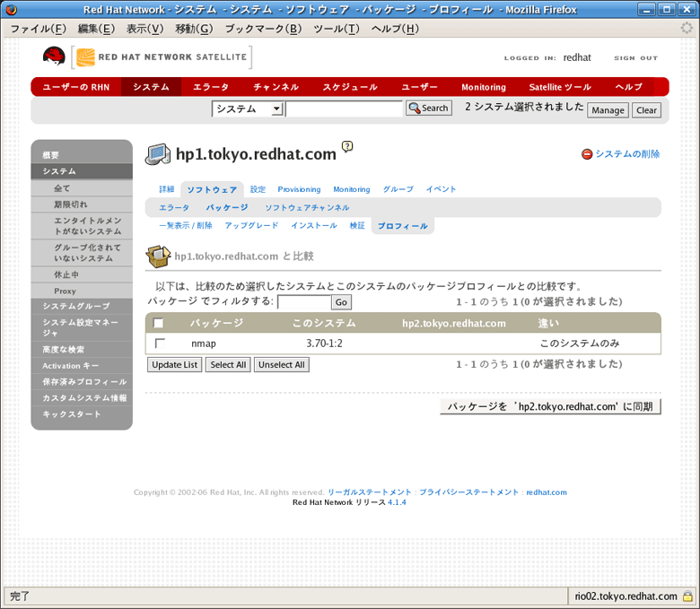Switch to the 詳細 system tab
The height and width of the screenshot is (609, 700).
pyautogui.click(x=167, y=189)
